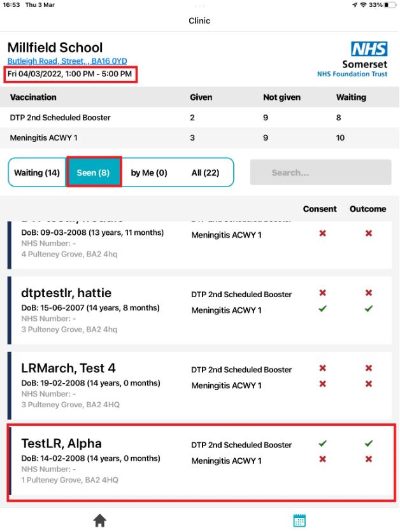Click red outcome cross for TestLR Alpha Meningitis
This screenshot has width=400, height=532.
[x=368, y=459]
